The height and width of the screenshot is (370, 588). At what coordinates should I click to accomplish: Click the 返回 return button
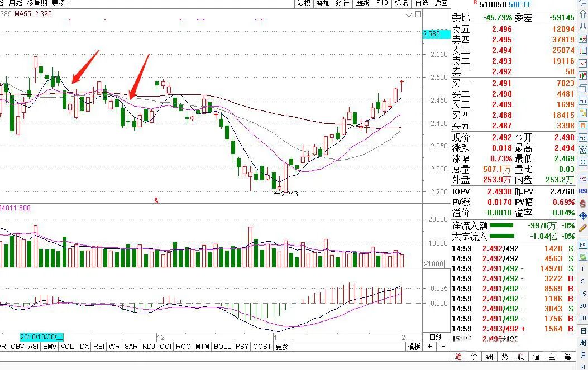441,3
